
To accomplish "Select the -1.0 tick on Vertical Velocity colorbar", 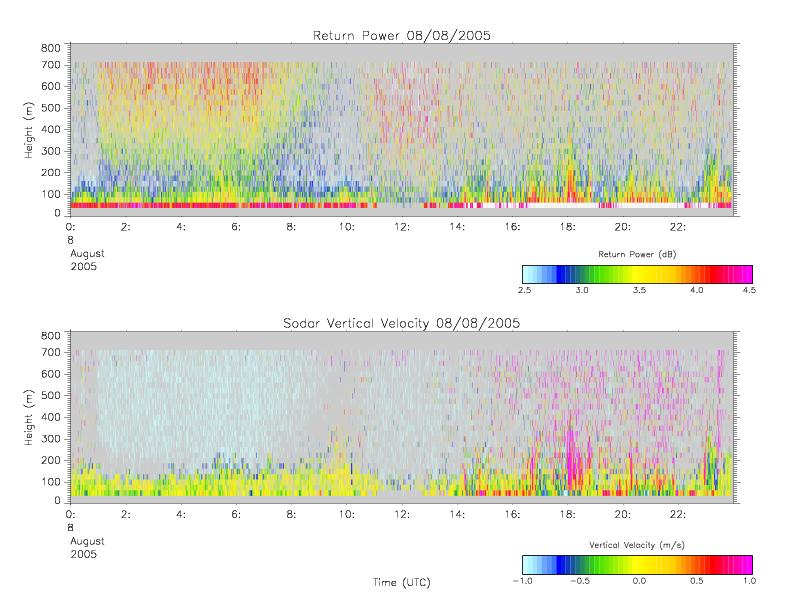I will [x=523, y=581].
